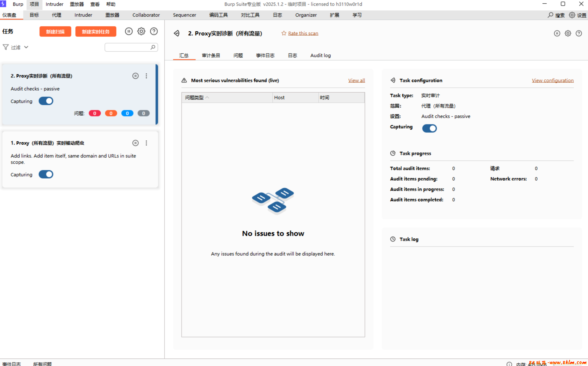Switch to the 审计条目 tab
588x366 pixels.
[x=211, y=55]
